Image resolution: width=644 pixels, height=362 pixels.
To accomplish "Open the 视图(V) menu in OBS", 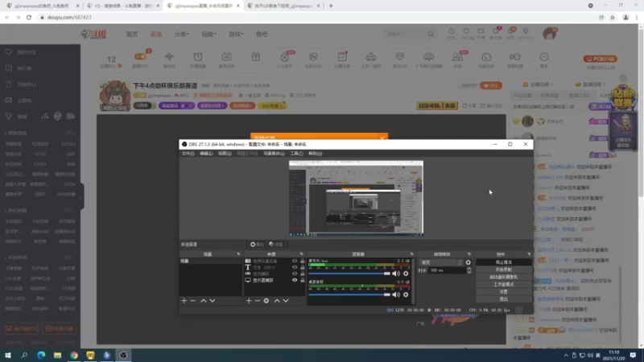I will [x=225, y=154].
